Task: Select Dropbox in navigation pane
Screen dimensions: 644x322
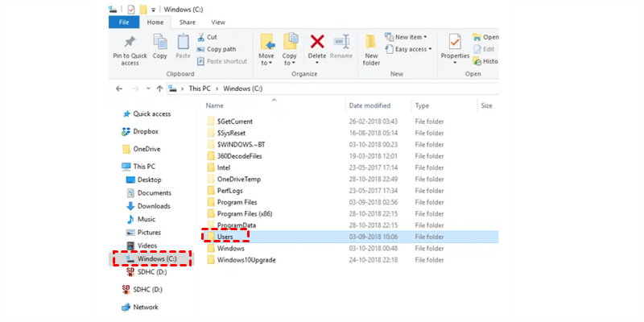Action: point(140,131)
